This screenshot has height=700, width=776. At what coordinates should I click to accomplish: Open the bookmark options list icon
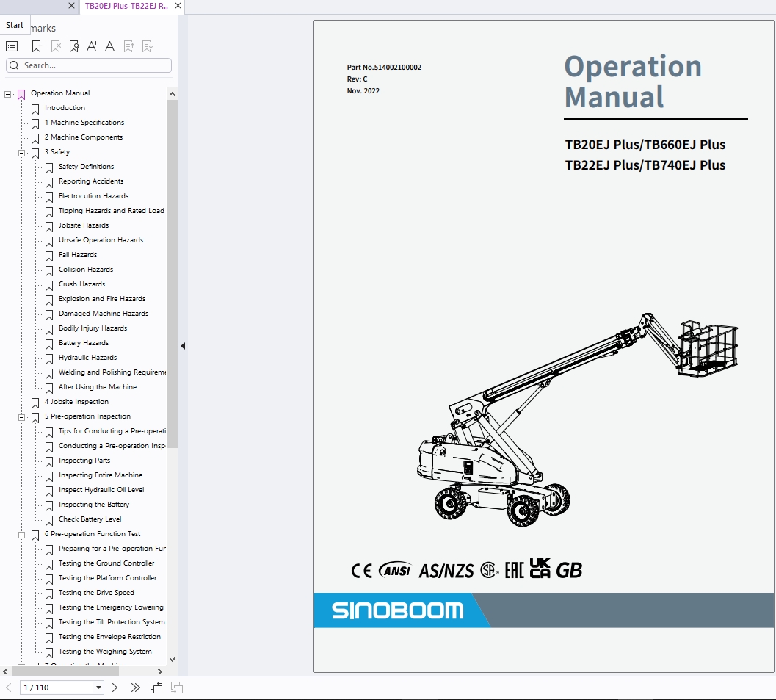pyautogui.click(x=12, y=46)
